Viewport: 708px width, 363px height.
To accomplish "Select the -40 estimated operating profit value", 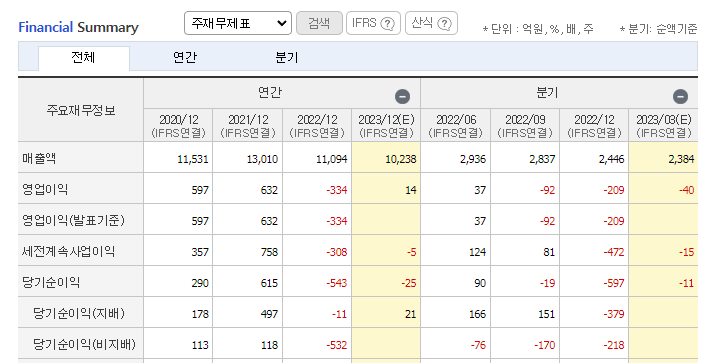I will coord(686,190).
